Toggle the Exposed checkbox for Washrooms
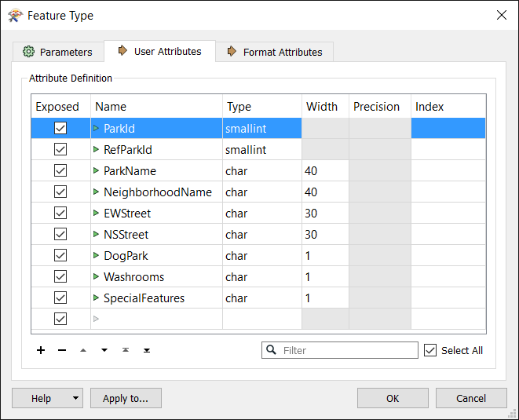Screen dimensions: 519x420 (x=60, y=277)
